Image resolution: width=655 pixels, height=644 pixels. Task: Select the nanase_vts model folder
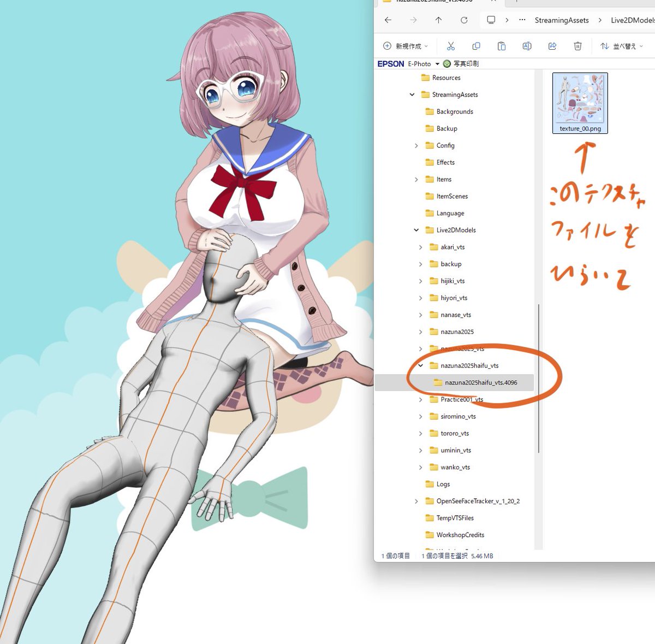(450, 315)
